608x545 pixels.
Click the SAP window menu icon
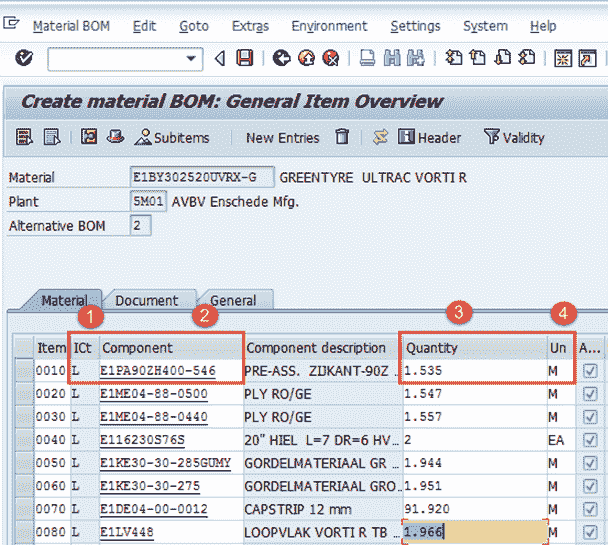click(x=11, y=23)
